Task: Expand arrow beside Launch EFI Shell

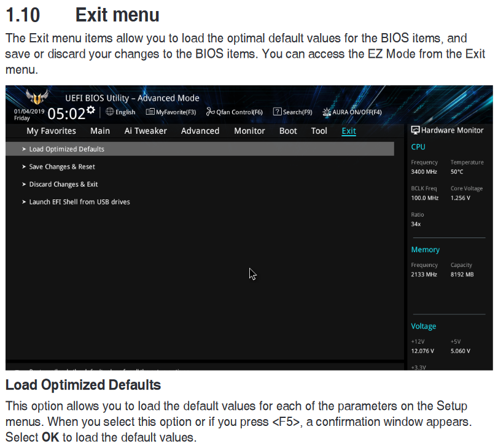Action: (x=24, y=202)
